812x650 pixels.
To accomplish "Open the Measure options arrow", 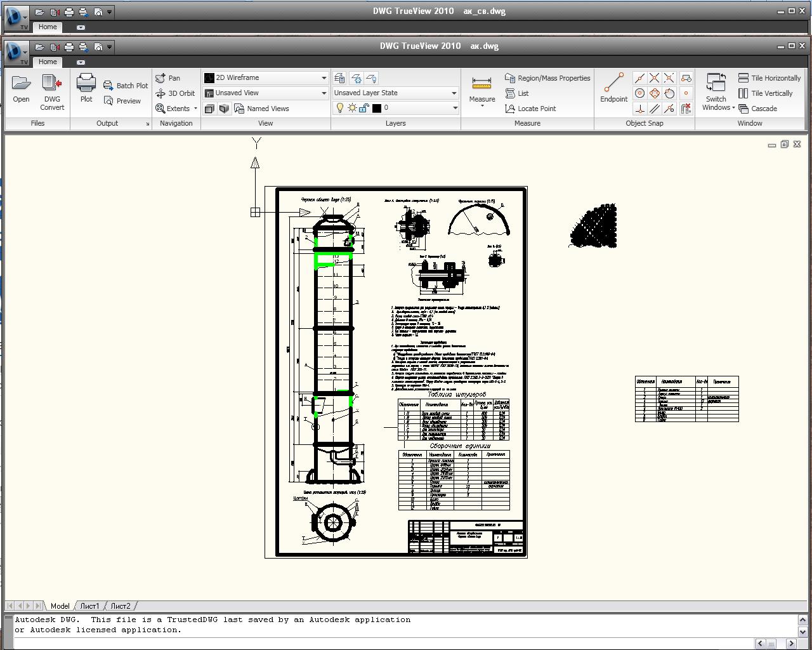I will pyautogui.click(x=482, y=106).
